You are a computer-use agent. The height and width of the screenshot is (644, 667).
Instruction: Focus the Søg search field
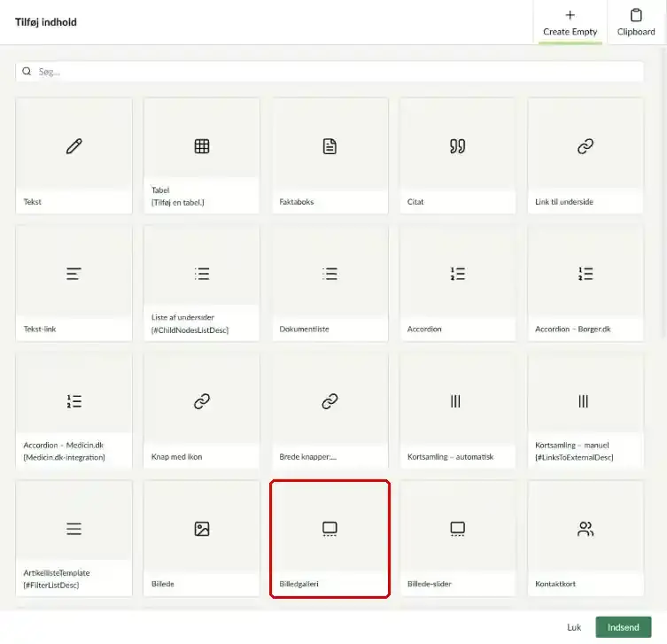pos(330,72)
